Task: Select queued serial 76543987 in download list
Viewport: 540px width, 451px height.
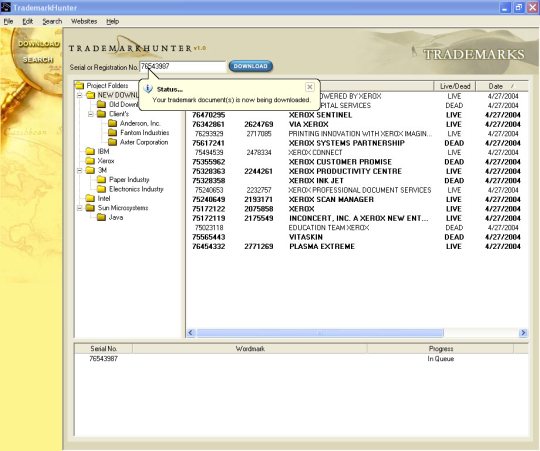Action: coord(103,359)
